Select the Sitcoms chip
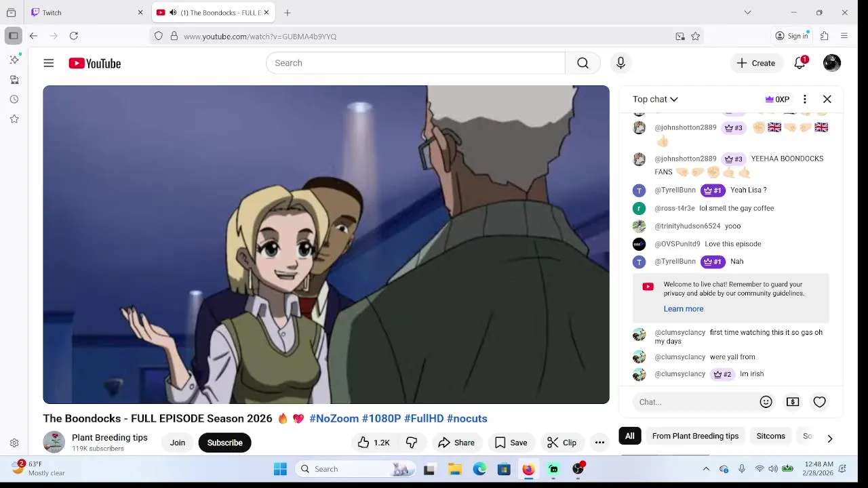The width and height of the screenshot is (868, 488). pyautogui.click(x=770, y=436)
